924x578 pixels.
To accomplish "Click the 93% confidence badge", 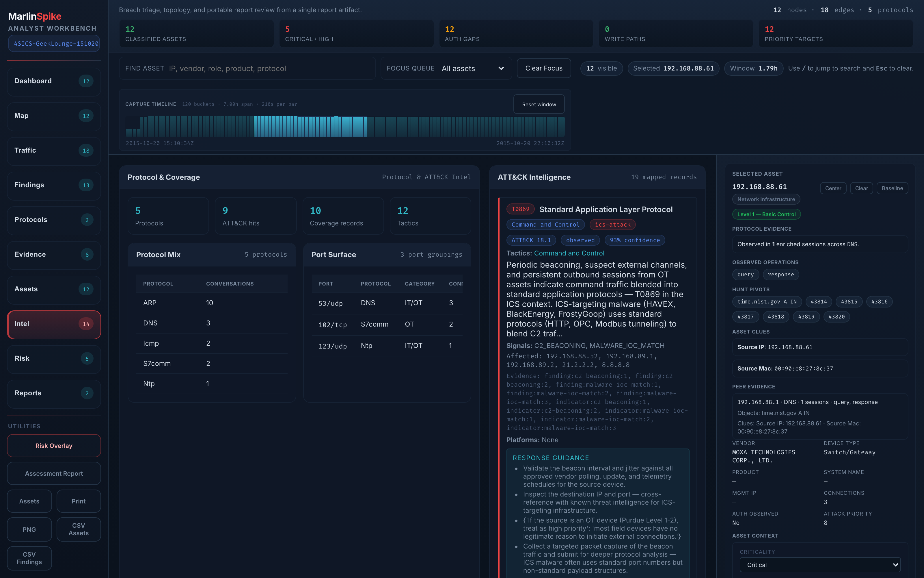I will (x=635, y=240).
